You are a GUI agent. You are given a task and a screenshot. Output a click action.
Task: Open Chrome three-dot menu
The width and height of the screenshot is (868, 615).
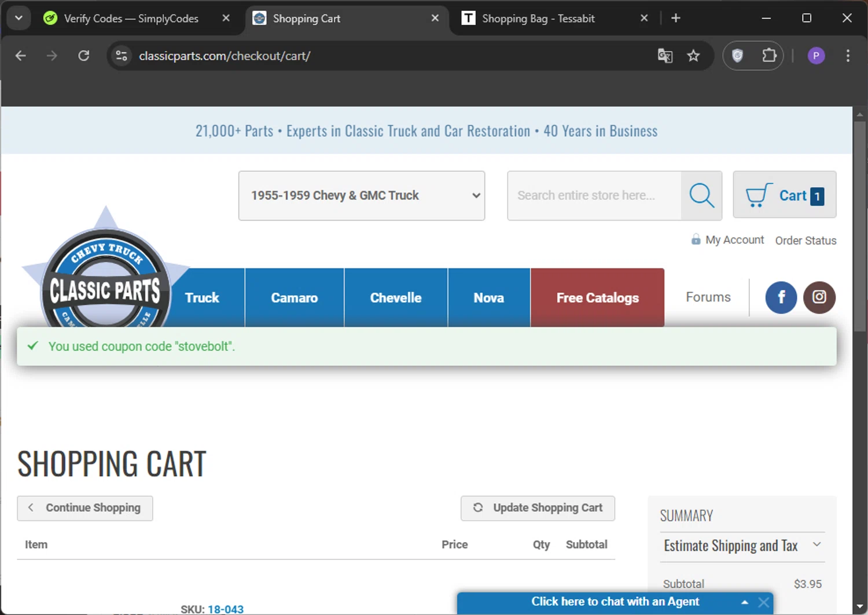(848, 56)
